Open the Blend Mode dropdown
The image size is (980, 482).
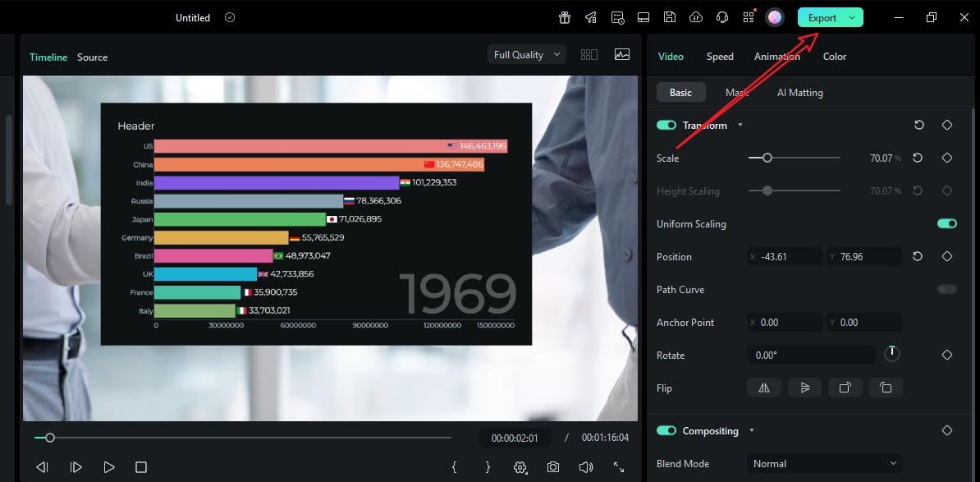click(824, 463)
